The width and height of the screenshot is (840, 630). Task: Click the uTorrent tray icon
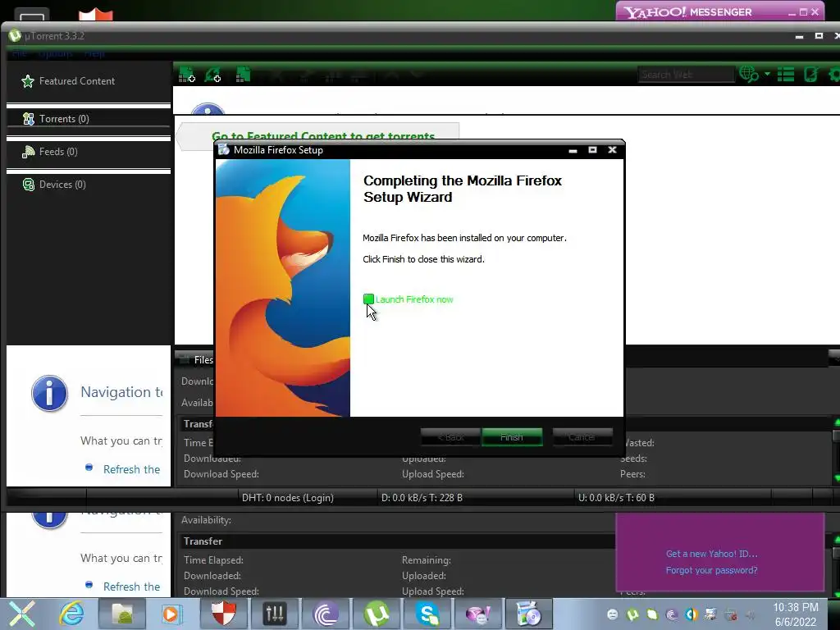632,614
